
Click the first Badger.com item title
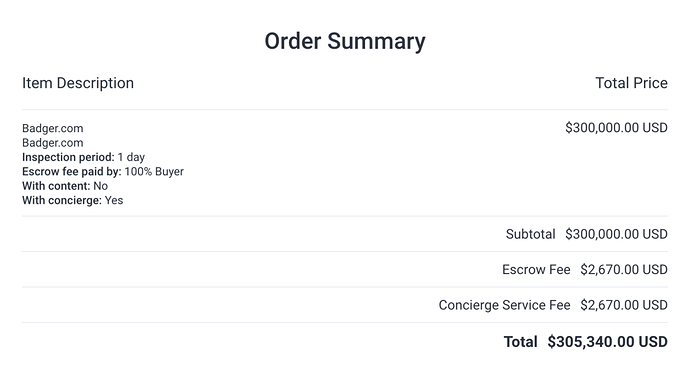(x=52, y=128)
